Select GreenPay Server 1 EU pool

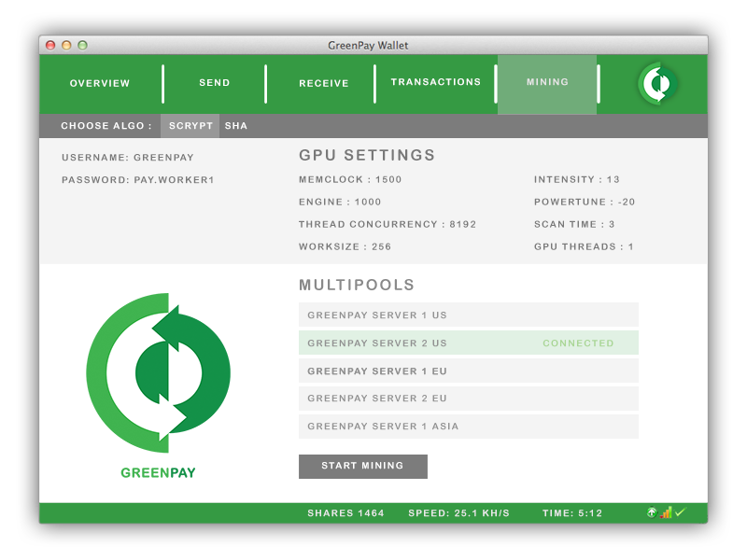click(x=469, y=371)
